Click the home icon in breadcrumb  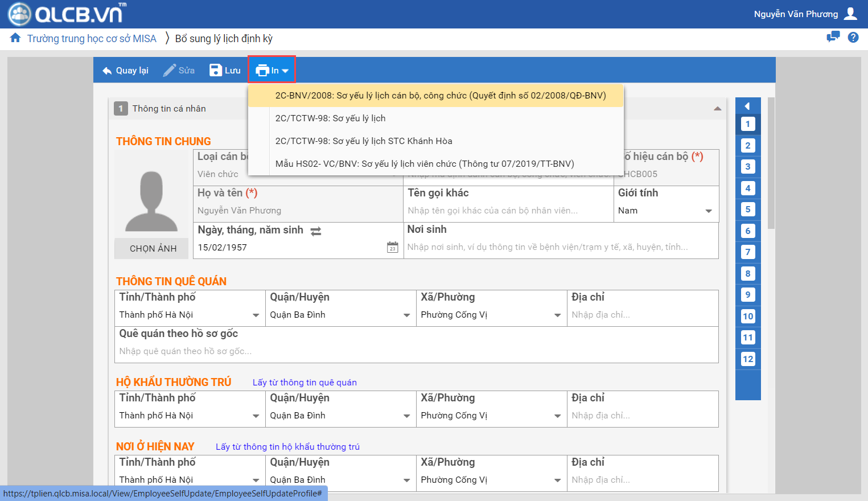15,38
